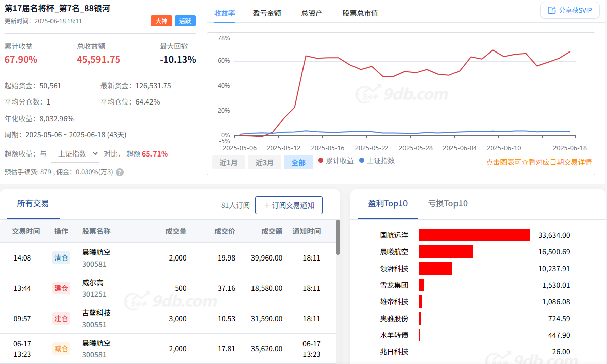
Task: Click the 67.90% cumulative return value
Action: pyautogui.click(x=21, y=60)
